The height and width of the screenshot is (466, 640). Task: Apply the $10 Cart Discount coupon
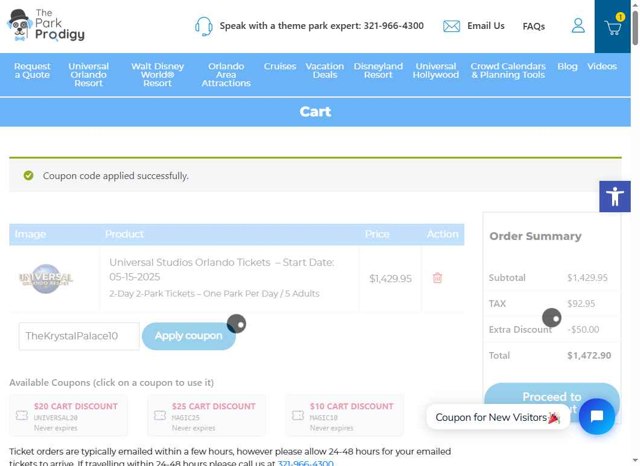click(344, 415)
